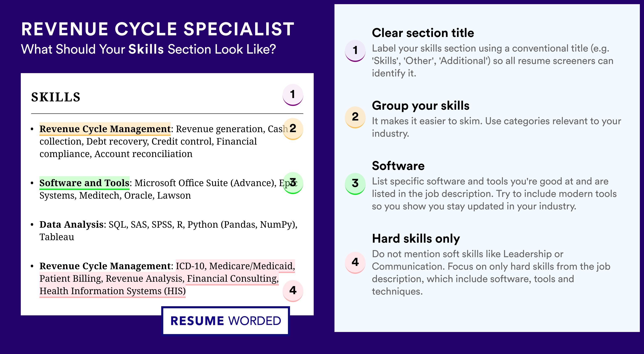Click the SKILLS section heading

[56, 97]
